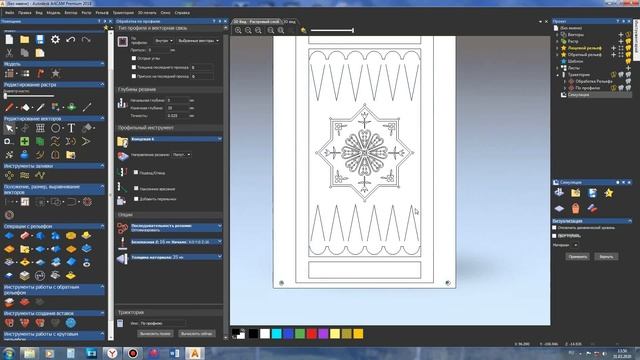Click the grid array vector tool
This screenshot has height=360, width=640.
point(40,128)
